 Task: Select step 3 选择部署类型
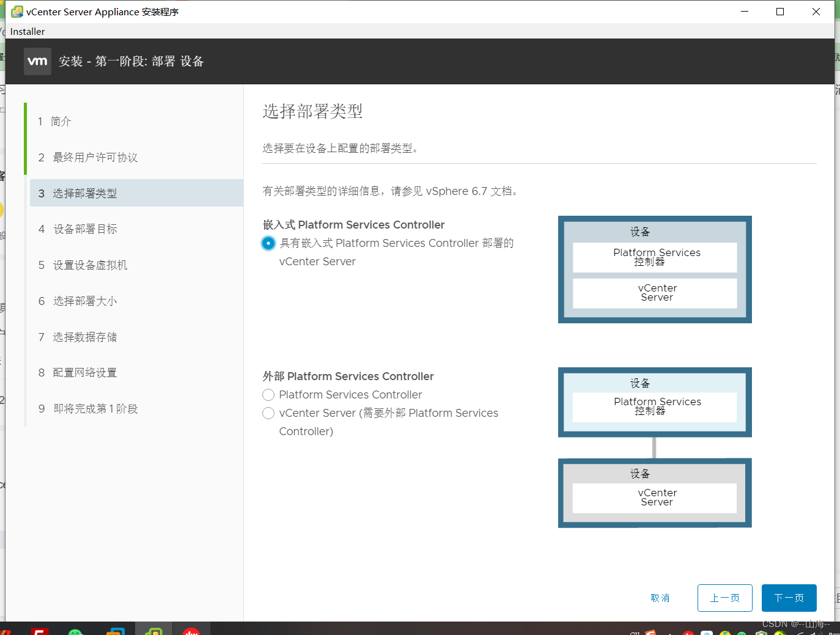[136, 193]
